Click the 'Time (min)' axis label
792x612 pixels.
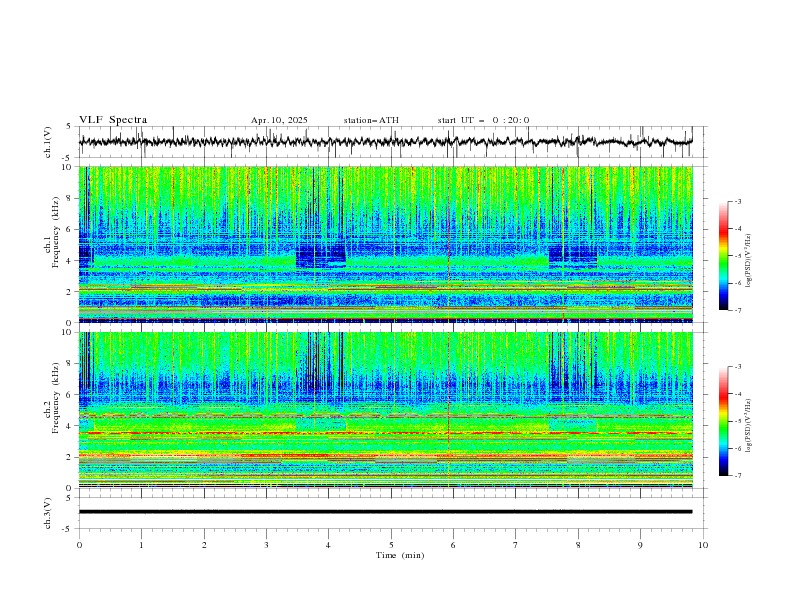click(400, 555)
